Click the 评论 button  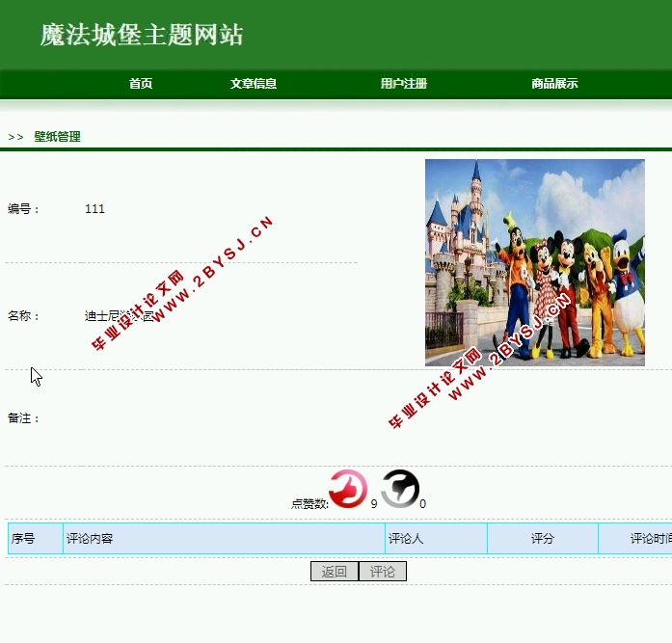click(x=383, y=572)
